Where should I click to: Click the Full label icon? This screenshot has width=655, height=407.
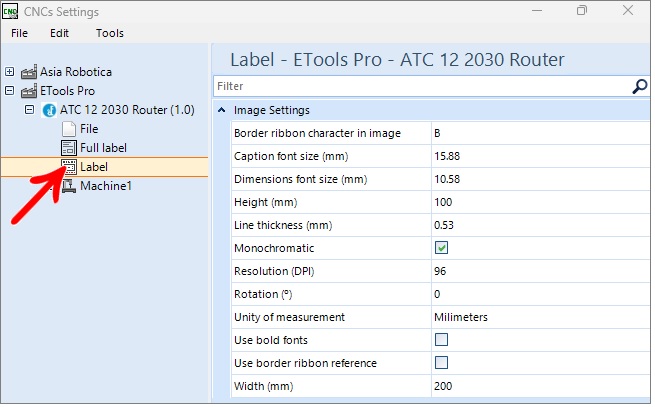(68, 148)
